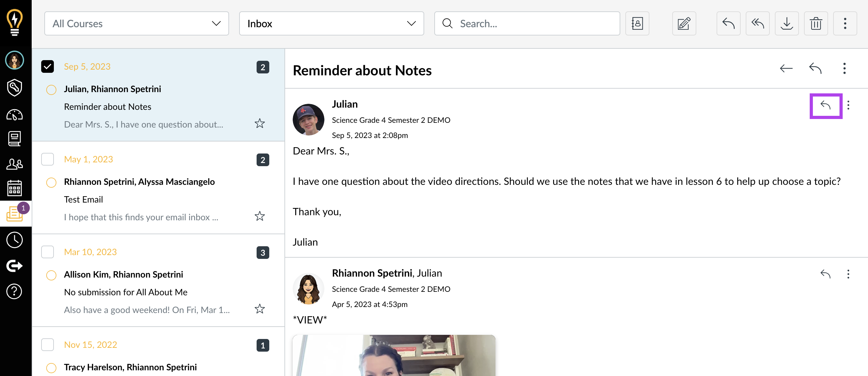Viewport: 868px width, 376px height.
Task: Toggle read status for Tracy Harelson conversation
Action: pyautogui.click(x=51, y=368)
